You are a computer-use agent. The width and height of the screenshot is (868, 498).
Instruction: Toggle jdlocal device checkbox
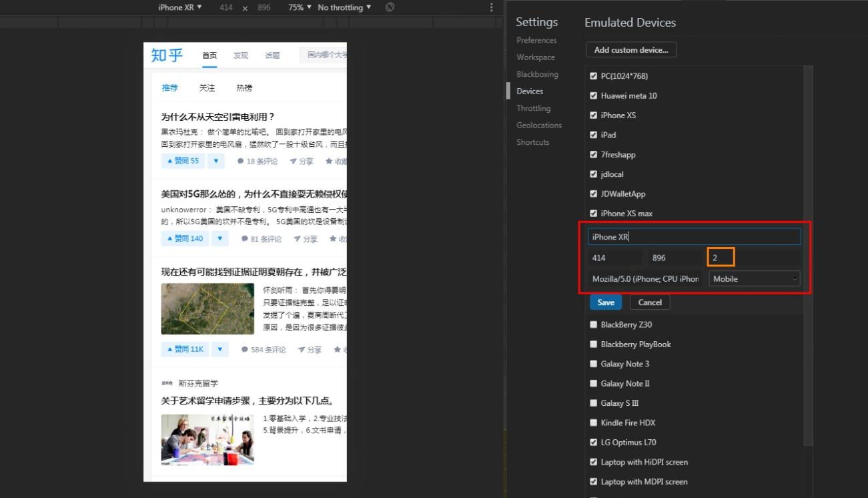coord(594,174)
